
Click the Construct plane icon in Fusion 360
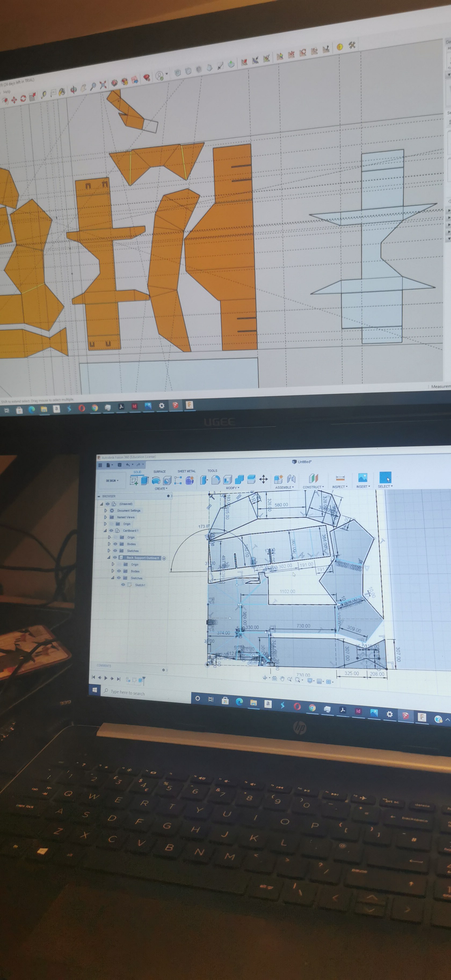coord(314,479)
